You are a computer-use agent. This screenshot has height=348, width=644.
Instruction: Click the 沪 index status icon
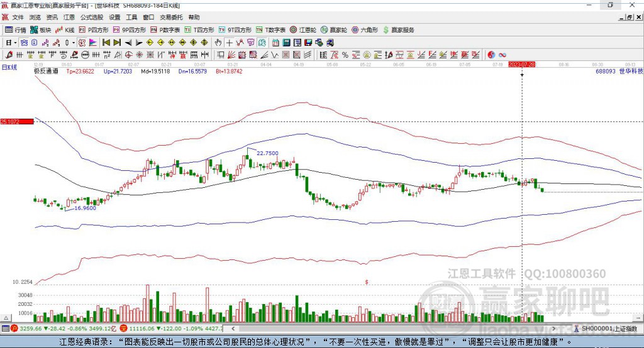pos(14,329)
